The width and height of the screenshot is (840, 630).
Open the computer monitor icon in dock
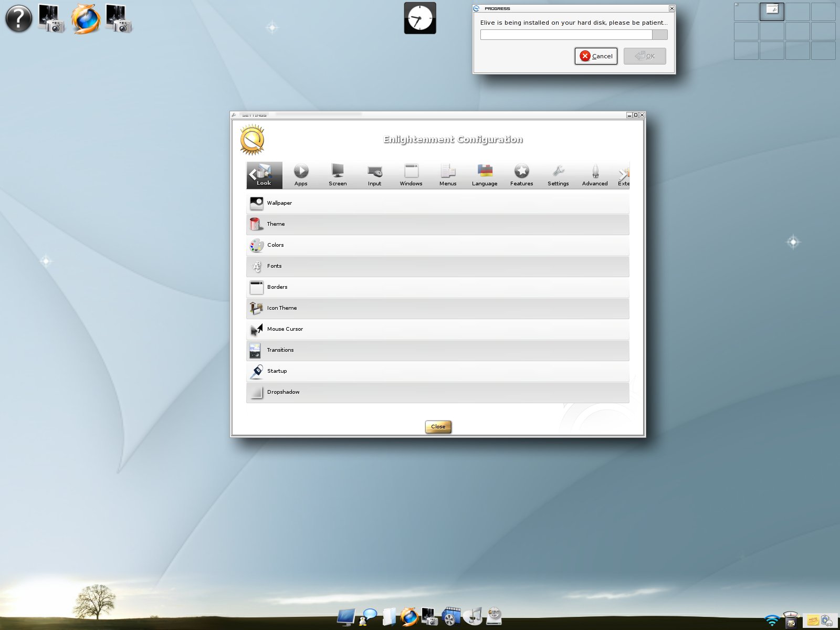point(346,617)
